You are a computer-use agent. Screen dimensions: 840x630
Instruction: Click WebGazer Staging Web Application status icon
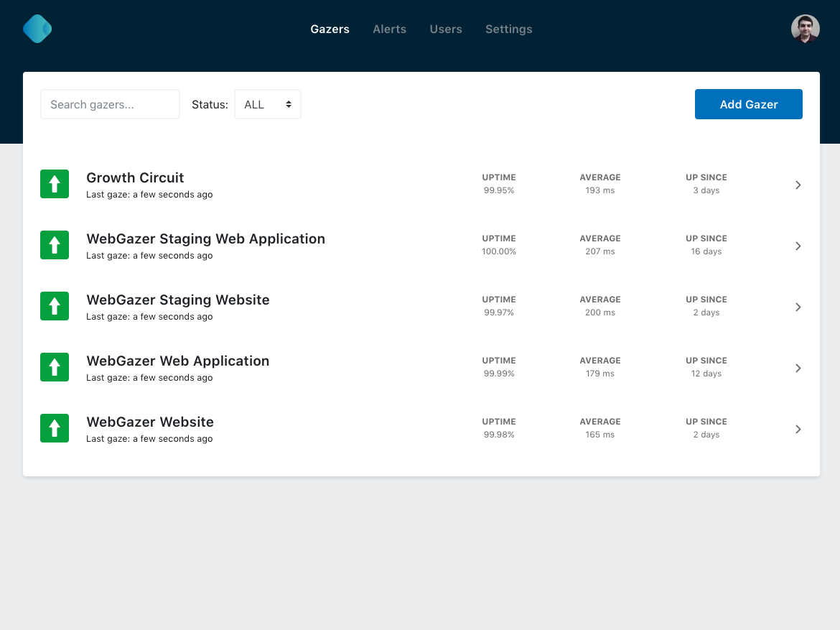click(x=55, y=245)
